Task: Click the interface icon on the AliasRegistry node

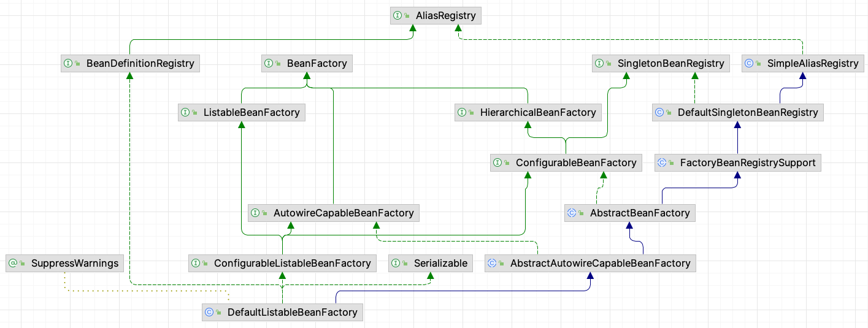Action: (x=398, y=16)
